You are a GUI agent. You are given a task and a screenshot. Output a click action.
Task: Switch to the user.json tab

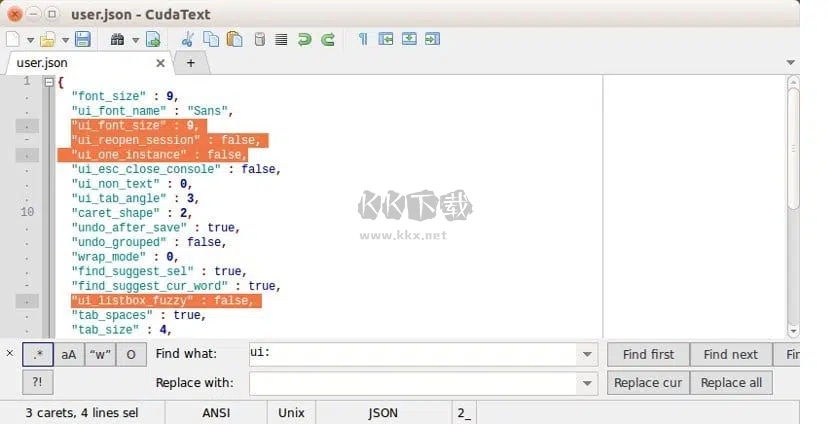pyautogui.click(x=42, y=62)
